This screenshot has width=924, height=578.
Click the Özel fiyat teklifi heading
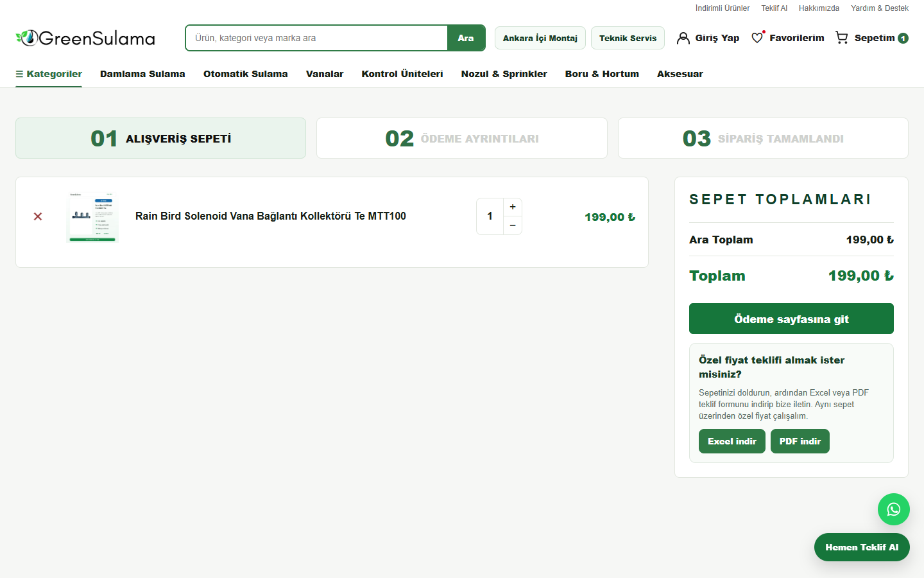pos(772,367)
